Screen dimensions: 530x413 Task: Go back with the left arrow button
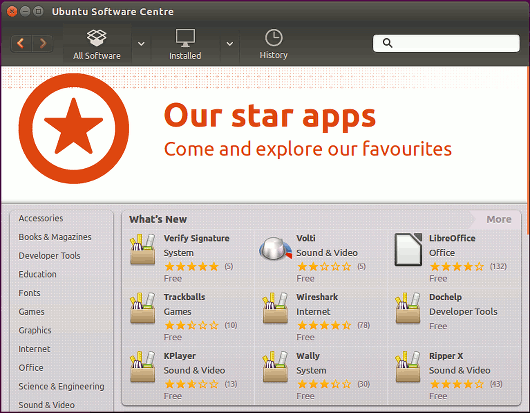(x=21, y=43)
